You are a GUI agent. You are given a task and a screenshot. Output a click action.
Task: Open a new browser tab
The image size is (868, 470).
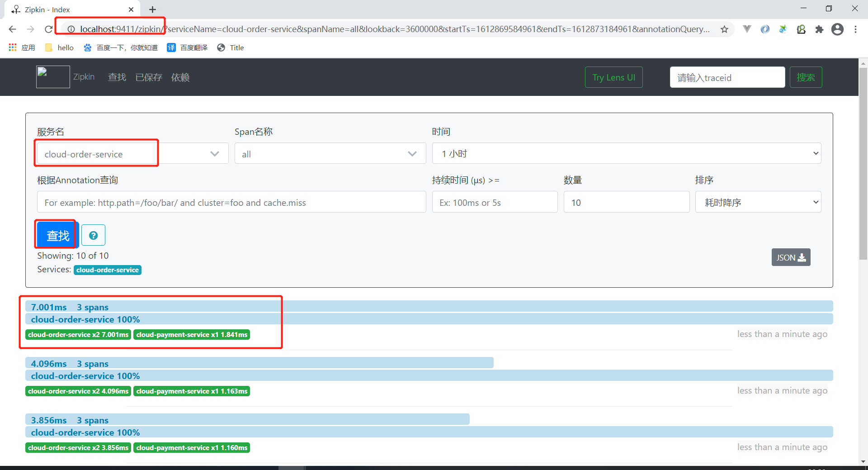coord(153,9)
